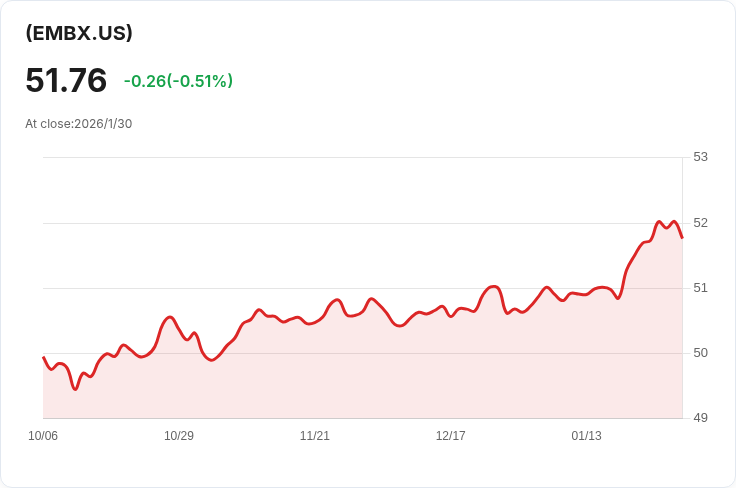Click the peak of the line near 52
Viewport: 736px width, 488px height.
[659, 221]
